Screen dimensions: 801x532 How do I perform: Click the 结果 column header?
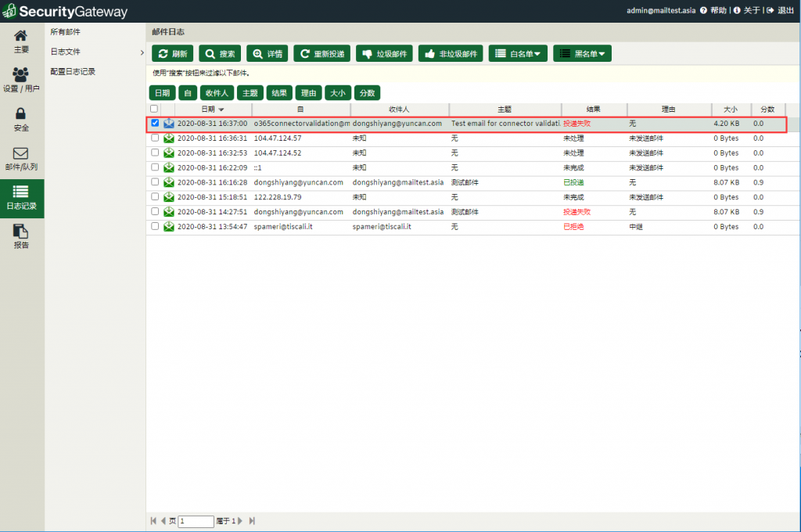click(x=594, y=110)
